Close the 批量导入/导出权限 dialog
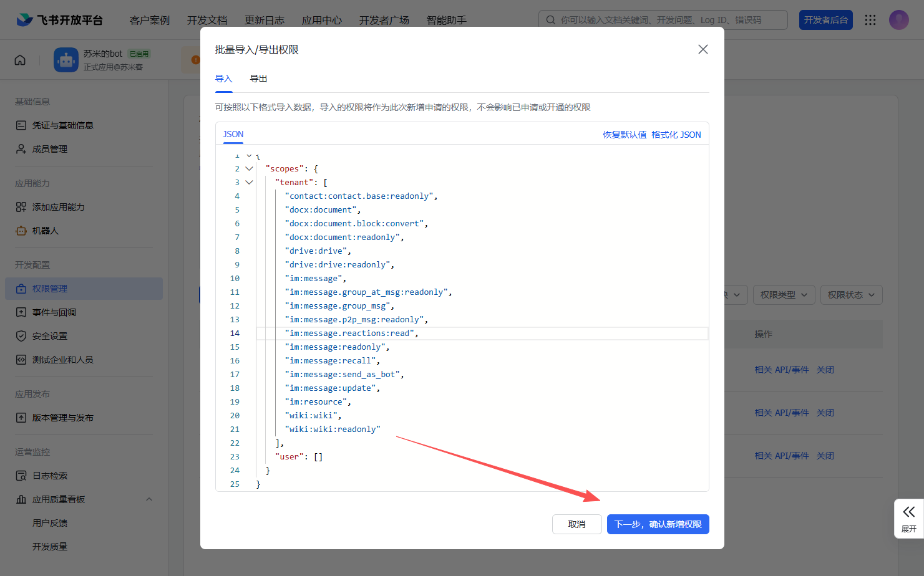Image resolution: width=924 pixels, height=576 pixels. 703,49
